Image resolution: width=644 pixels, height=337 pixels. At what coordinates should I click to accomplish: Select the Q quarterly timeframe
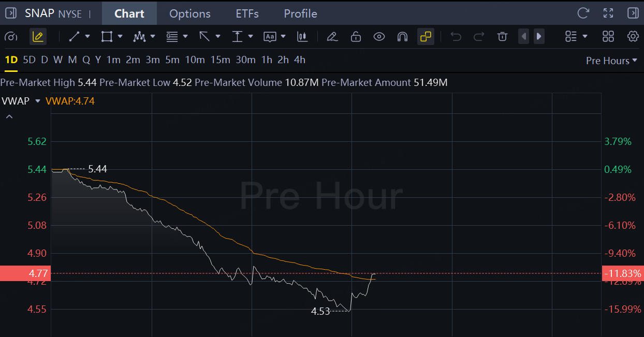click(86, 60)
